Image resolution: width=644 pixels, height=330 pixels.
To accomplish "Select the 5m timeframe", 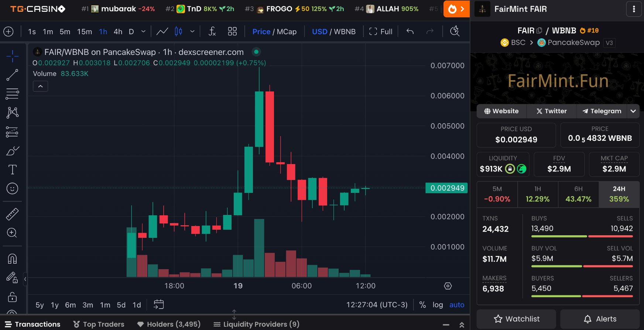I will tap(65, 32).
